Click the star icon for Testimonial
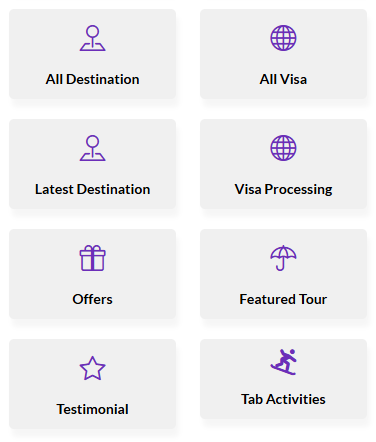Image resolution: width=376 pixels, height=442 pixels. 92,368
